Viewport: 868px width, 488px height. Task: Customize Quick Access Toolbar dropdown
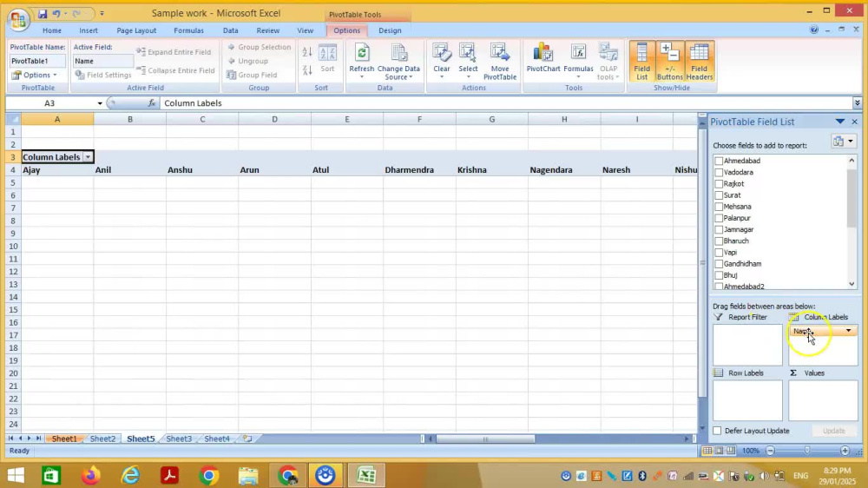coord(102,13)
